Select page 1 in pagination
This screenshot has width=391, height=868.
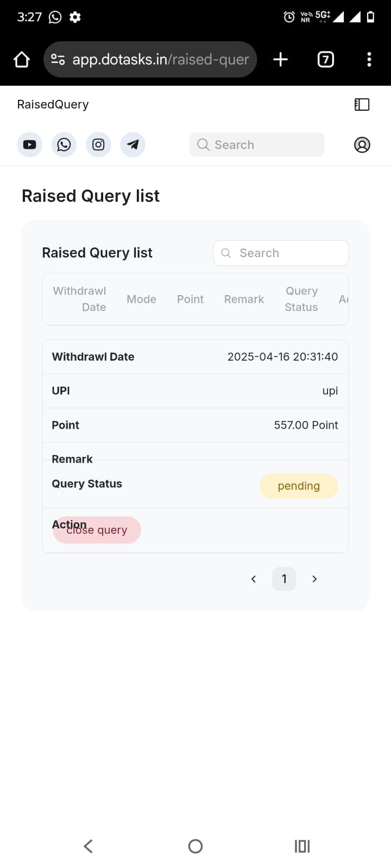click(x=284, y=579)
